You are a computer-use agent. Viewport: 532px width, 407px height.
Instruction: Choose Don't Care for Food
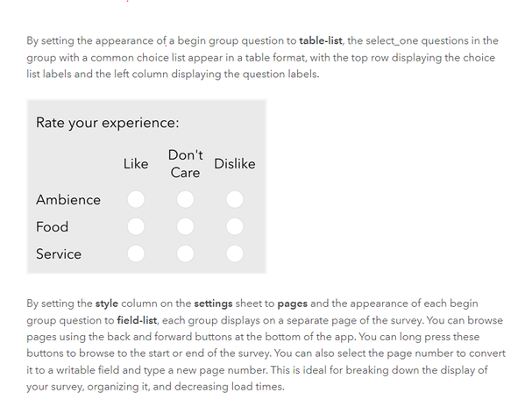(x=185, y=227)
